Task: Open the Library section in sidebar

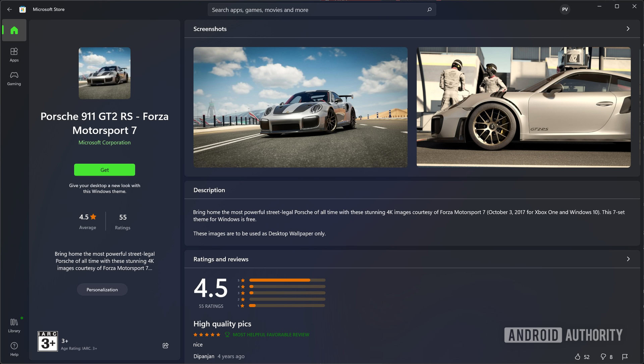Action: point(14,325)
